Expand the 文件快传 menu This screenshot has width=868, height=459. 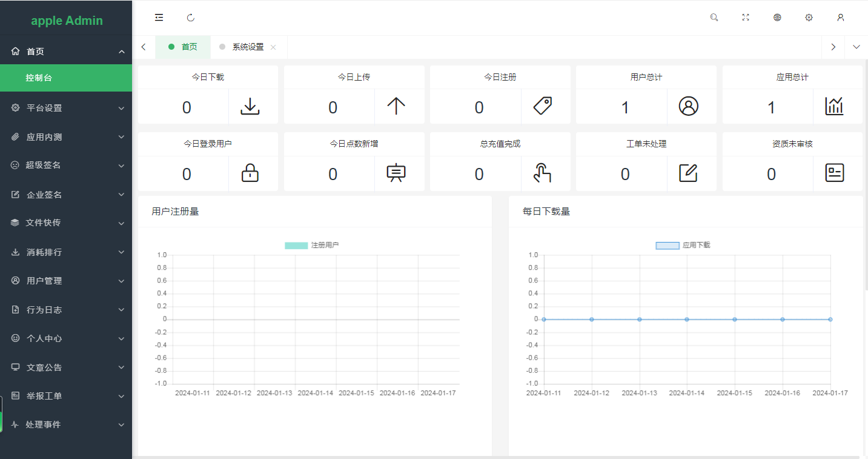(121, 223)
